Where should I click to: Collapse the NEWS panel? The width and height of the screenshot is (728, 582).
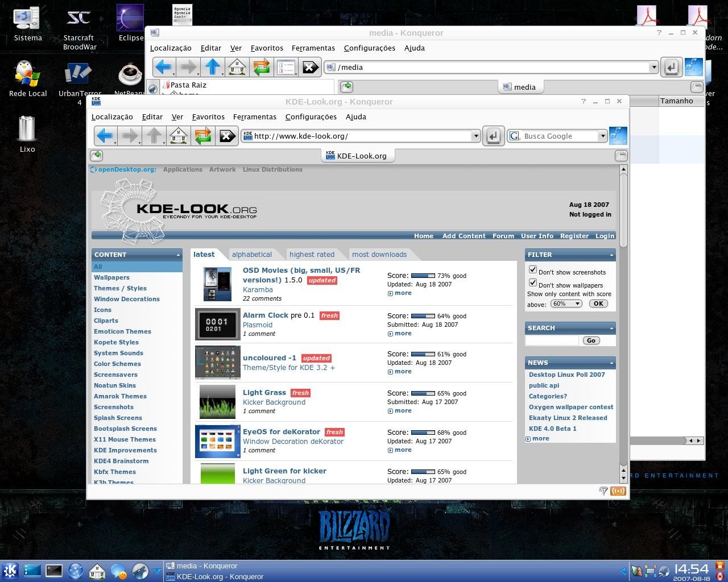coord(611,363)
